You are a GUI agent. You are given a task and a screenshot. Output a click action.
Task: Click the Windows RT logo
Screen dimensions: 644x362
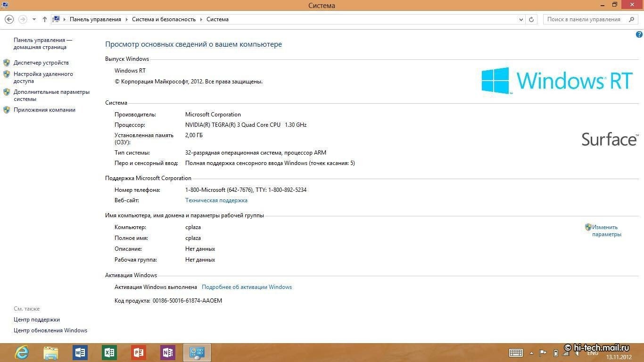557,80
